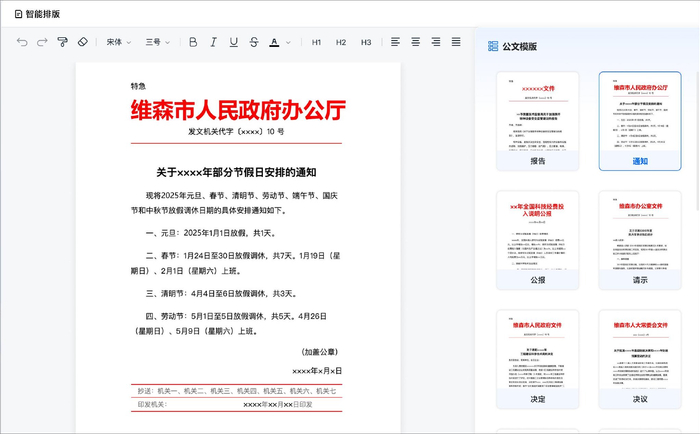Image resolution: width=700 pixels, height=434 pixels.
Task: Click the redo arrow icon
Action: click(x=42, y=42)
